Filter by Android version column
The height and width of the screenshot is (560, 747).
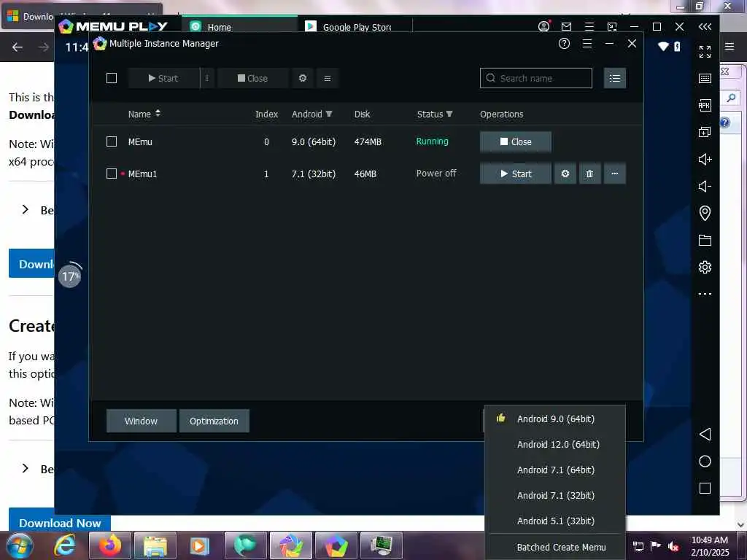coord(312,114)
